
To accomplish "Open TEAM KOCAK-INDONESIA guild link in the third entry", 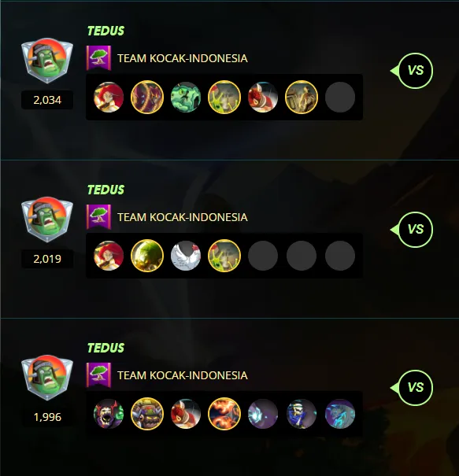I will pos(183,375).
